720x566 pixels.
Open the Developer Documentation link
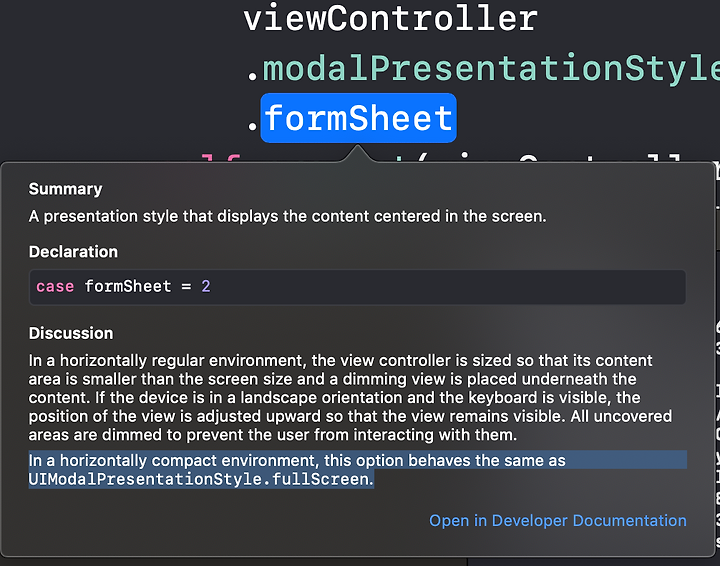pyautogui.click(x=557, y=521)
